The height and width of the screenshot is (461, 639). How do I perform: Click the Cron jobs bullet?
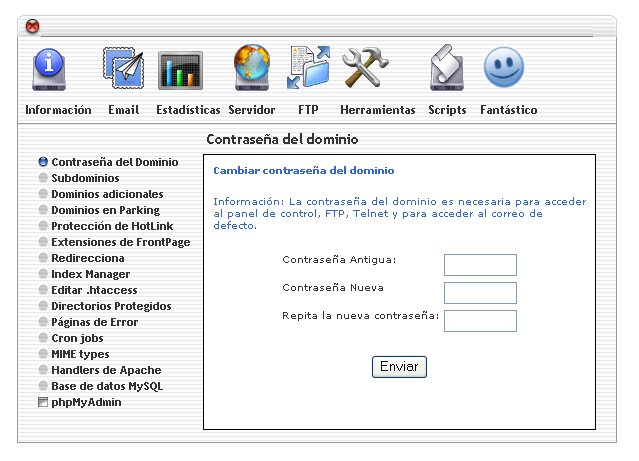coord(43,337)
